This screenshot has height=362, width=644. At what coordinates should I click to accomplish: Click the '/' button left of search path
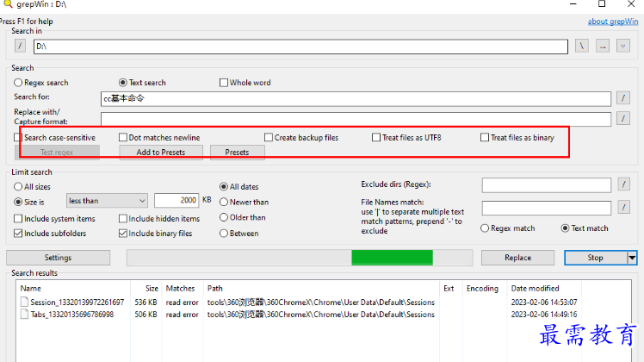(x=20, y=46)
